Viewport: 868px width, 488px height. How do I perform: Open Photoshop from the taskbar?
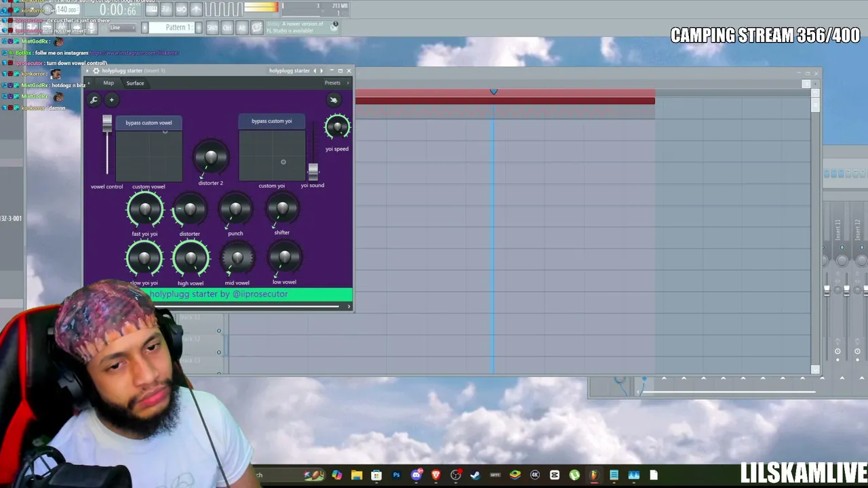pos(396,475)
